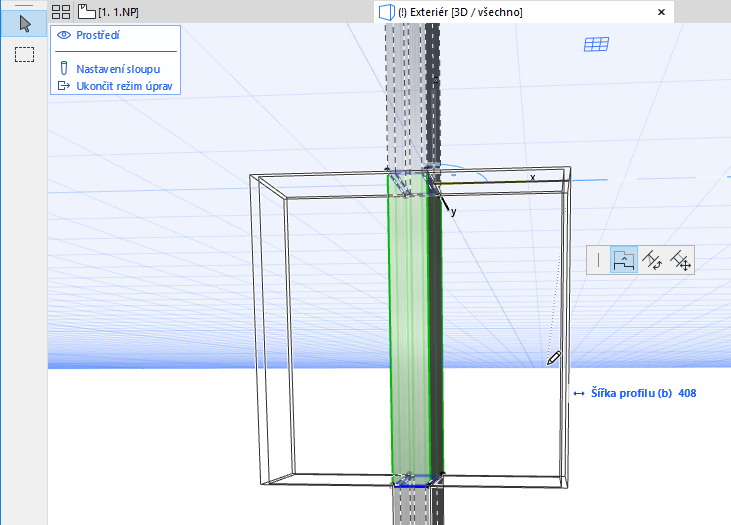Select the rotate profile option in pet palette
Viewport: 731px width, 525px height.
[x=652, y=260]
